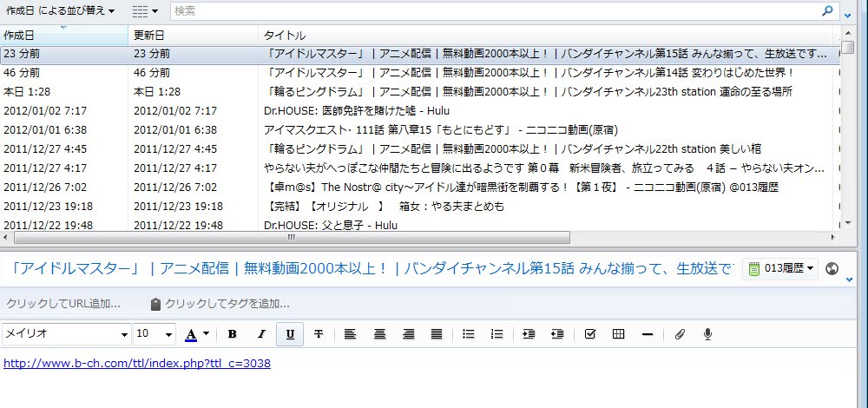Click クリックしてURL追加 field
The height and width of the screenshot is (408, 868).
(63, 304)
